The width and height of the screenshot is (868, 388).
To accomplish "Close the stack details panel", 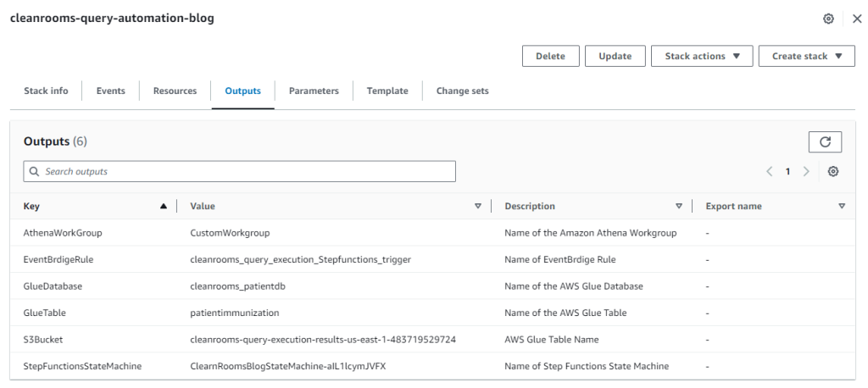I will coord(857,19).
